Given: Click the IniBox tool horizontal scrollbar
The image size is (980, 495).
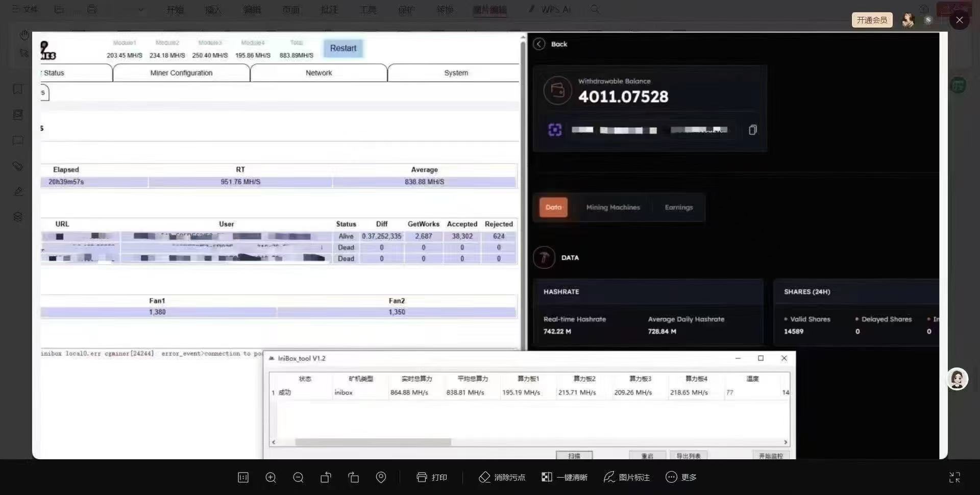Looking at the screenshot, I should click(x=373, y=442).
